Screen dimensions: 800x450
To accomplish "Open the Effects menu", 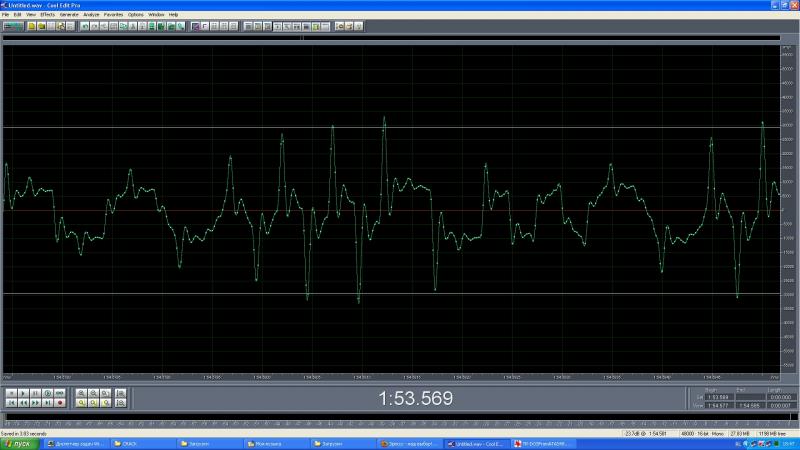I will point(47,15).
